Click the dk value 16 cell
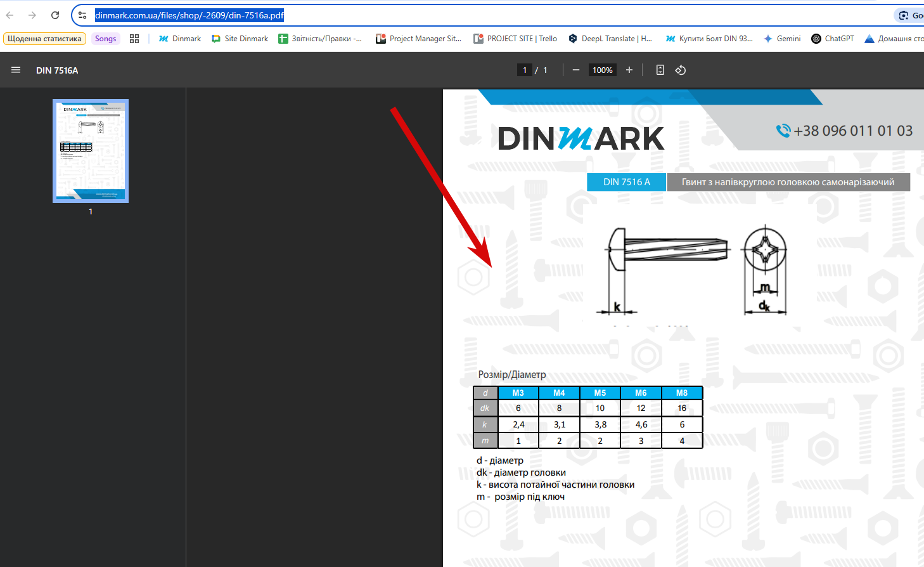This screenshot has width=924, height=567. coord(682,408)
